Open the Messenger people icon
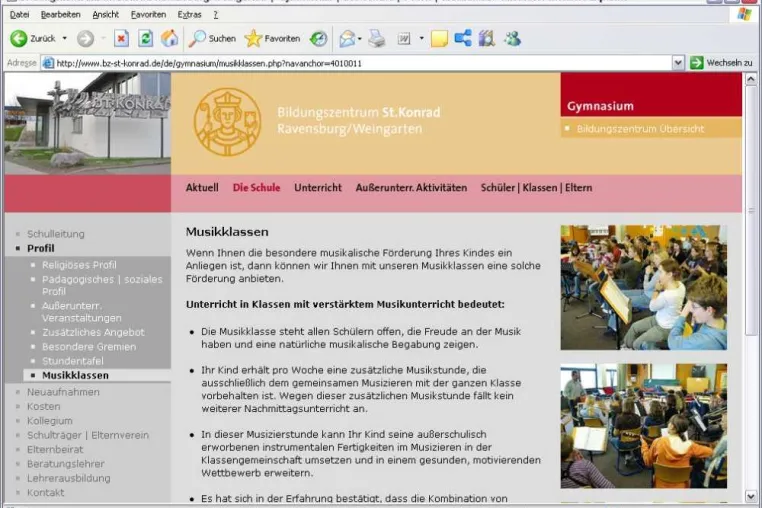Image resolution: width=762 pixels, height=508 pixels. (512, 38)
